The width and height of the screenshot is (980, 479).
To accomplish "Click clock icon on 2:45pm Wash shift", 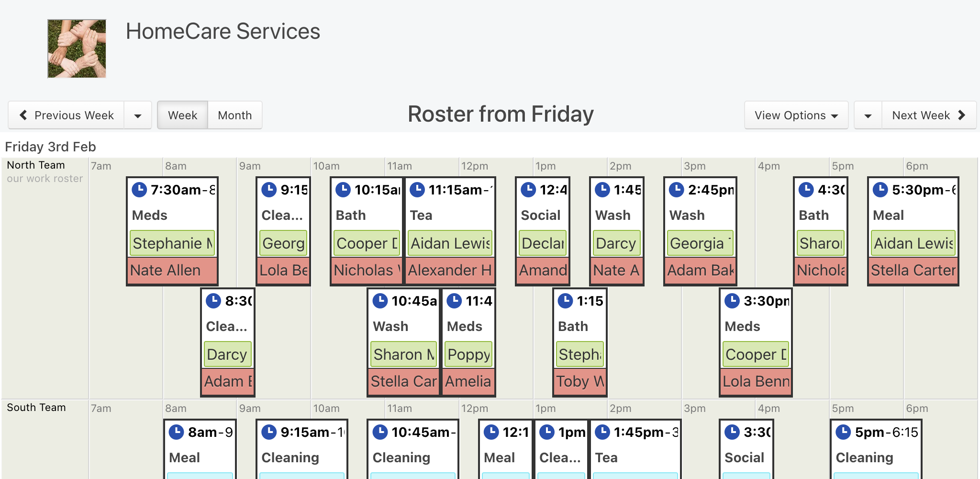I will 677,190.
